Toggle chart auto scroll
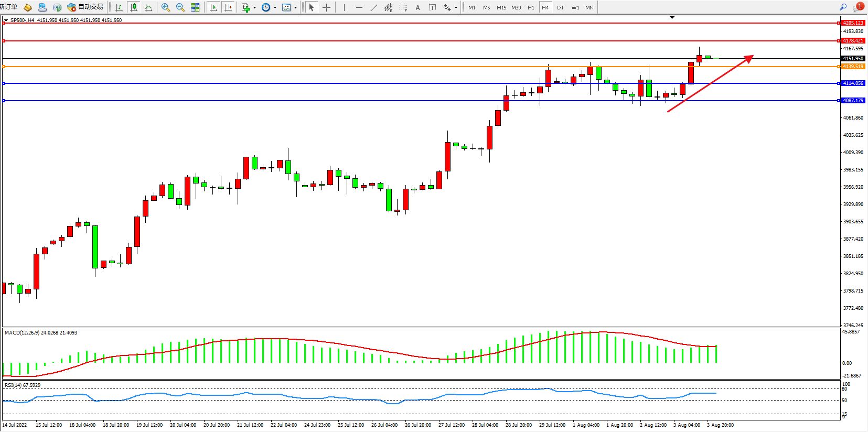 (x=213, y=7)
